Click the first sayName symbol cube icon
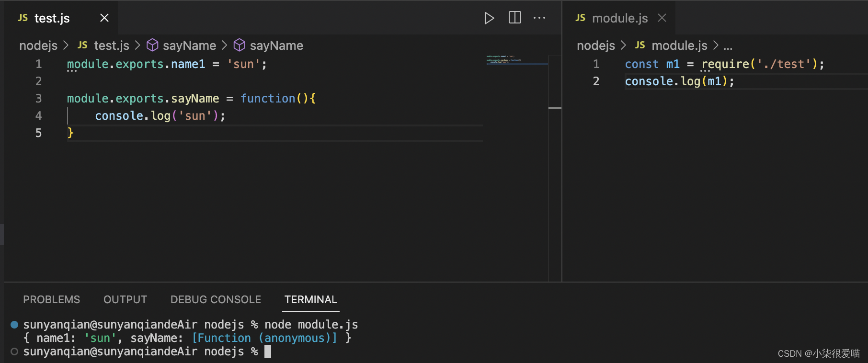Viewport: 868px width, 363px height. [x=152, y=45]
